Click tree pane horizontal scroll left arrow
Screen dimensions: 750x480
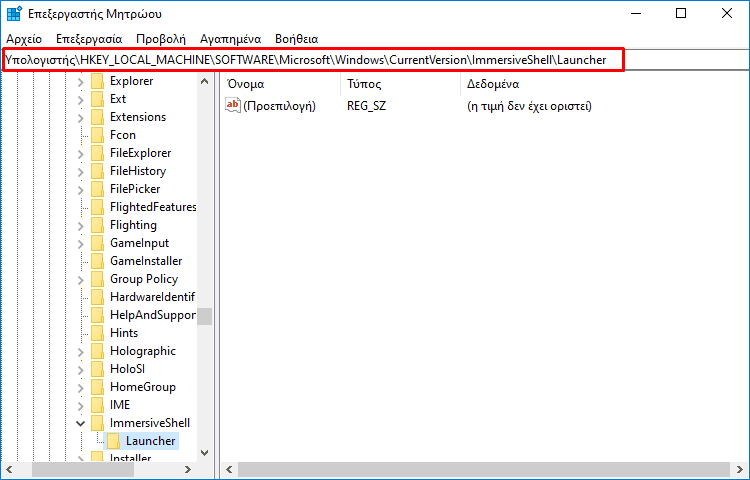tap(9, 470)
